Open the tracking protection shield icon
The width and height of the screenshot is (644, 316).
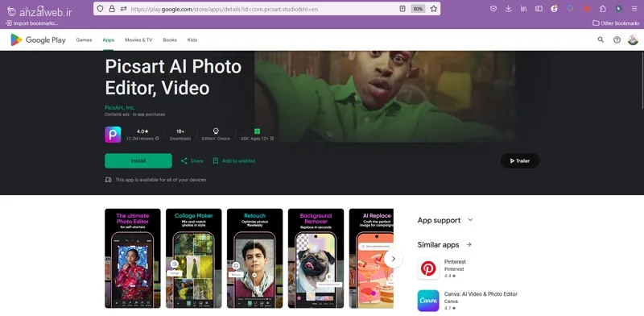click(100, 9)
